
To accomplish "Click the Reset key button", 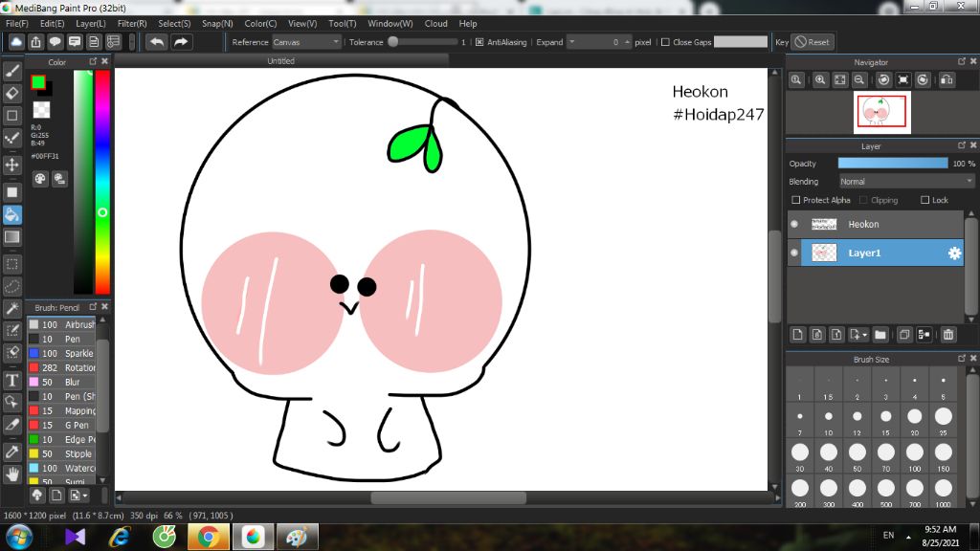I will 813,42.
